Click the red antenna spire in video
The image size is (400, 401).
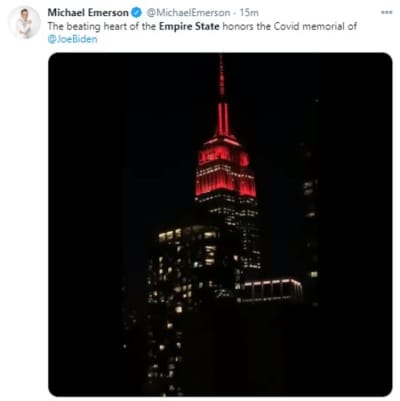222,97
